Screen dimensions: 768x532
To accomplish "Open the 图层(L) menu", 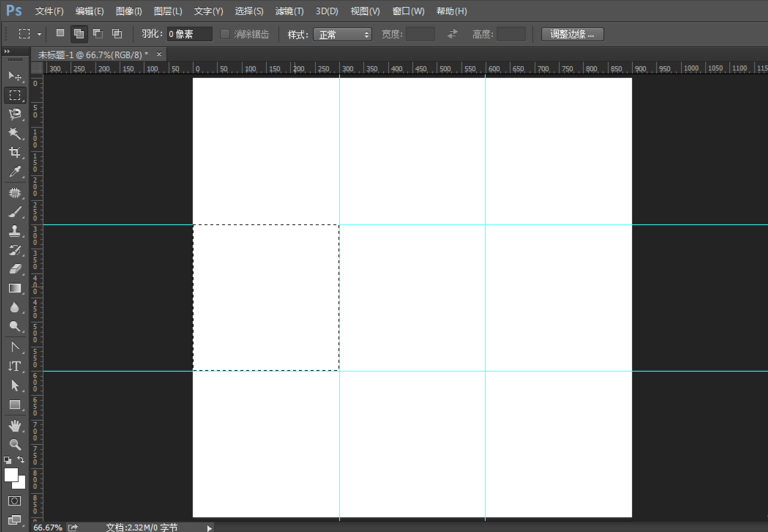I will (168, 11).
